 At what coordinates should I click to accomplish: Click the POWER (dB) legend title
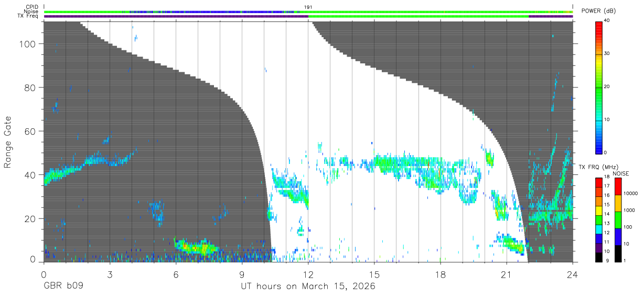(x=598, y=11)
